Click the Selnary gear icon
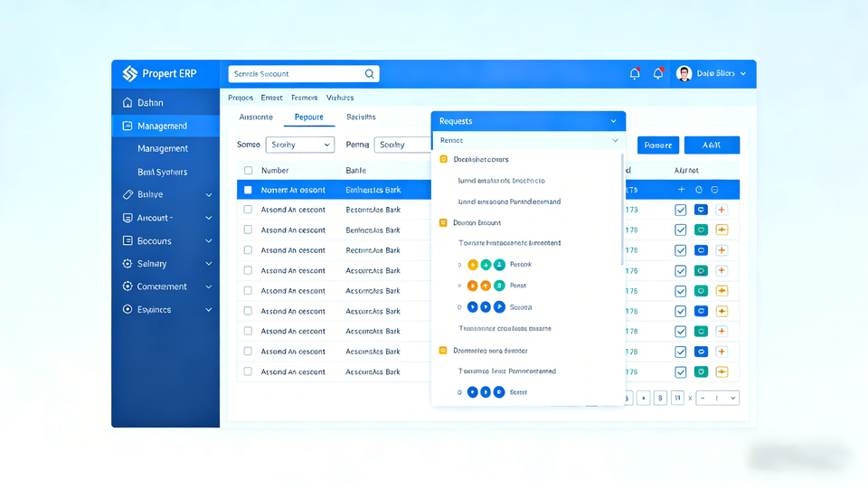Screen dimensions: 868x488 tap(127, 263)
